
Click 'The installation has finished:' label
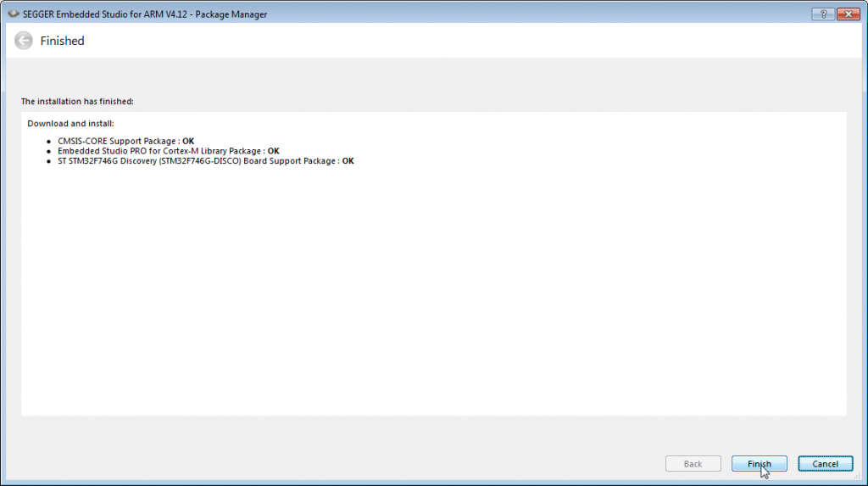click(x=77, y=101)
